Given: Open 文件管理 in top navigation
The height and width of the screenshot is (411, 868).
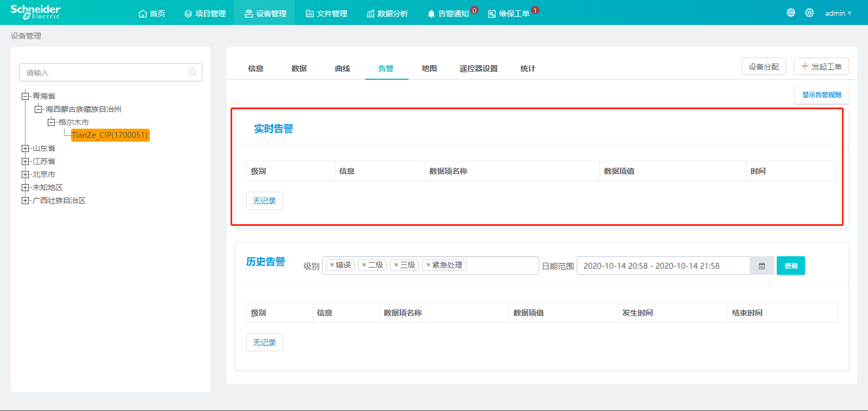Looking at the screenshot, I should click(x=327, y=14).
